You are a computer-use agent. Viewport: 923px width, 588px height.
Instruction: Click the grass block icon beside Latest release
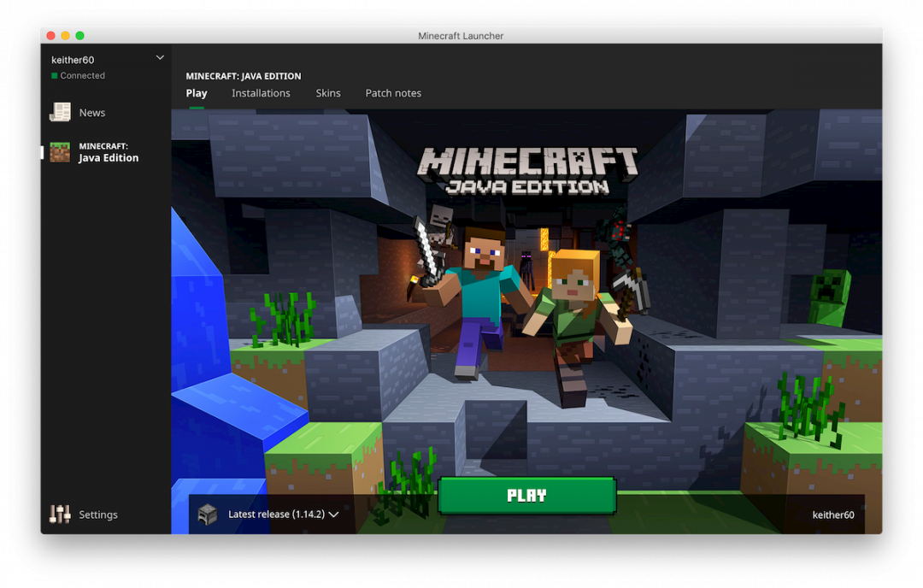[x=208, y=514]
